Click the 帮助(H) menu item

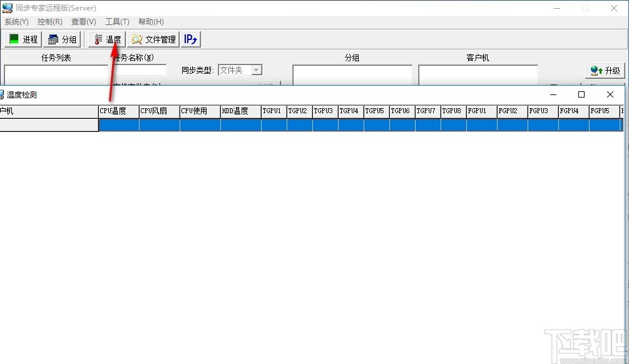(x=150, y=21)
